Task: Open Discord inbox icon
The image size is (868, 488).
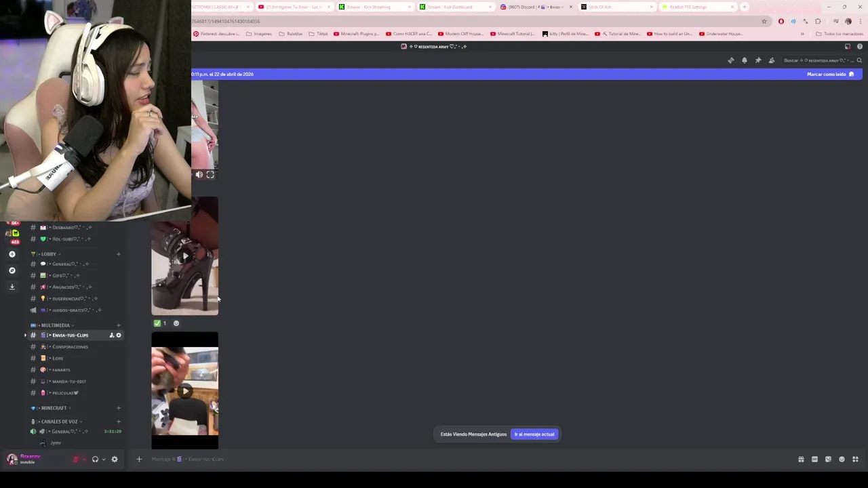Action: 847,46
